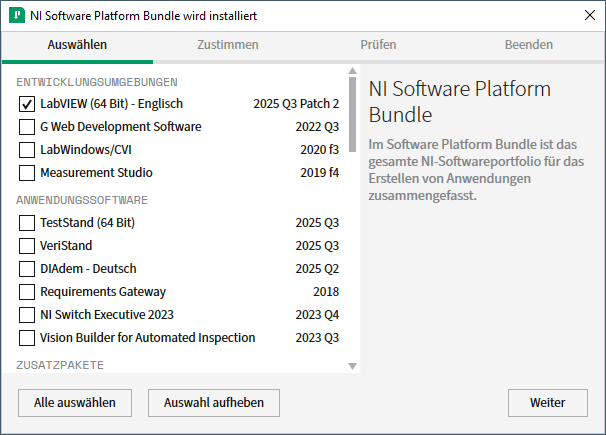This screenshot has height=435, width=606.
Task: Select the NI Switch Executive 2023 checkbox
Action: [27, 315]
